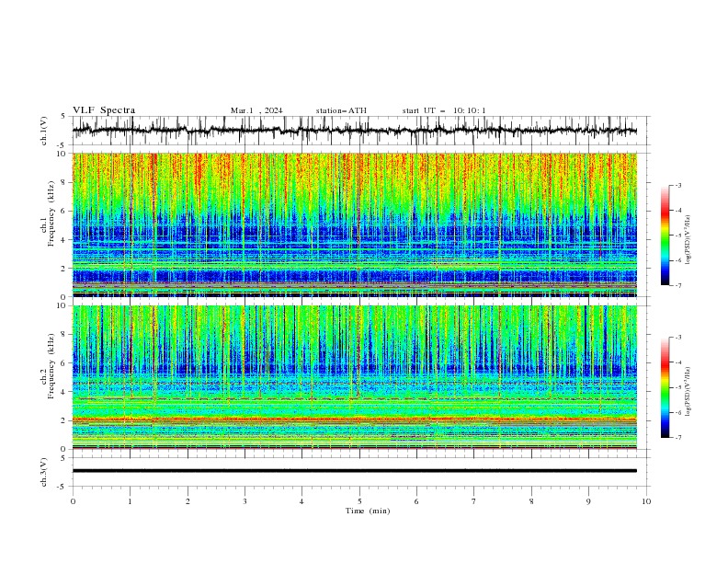The image size is (728, 563).
Task: Click the ch.1 Frequency (kHz) axis label
Action: click(49, 212)
